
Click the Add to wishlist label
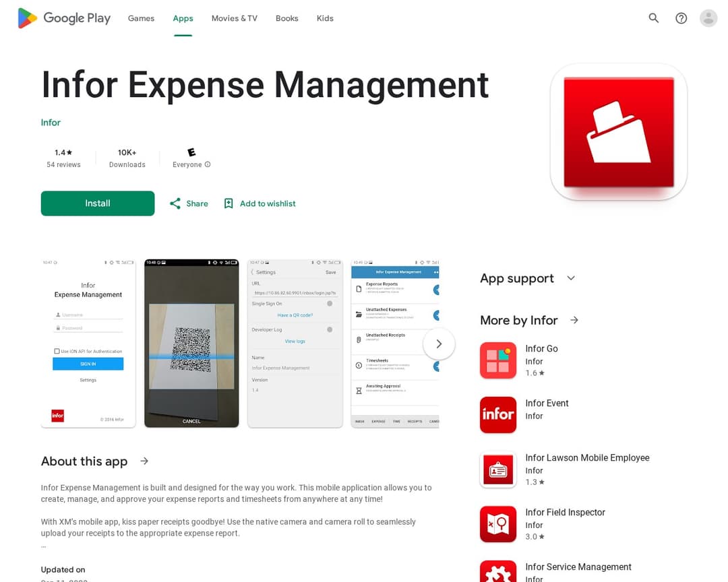[268, 203]
